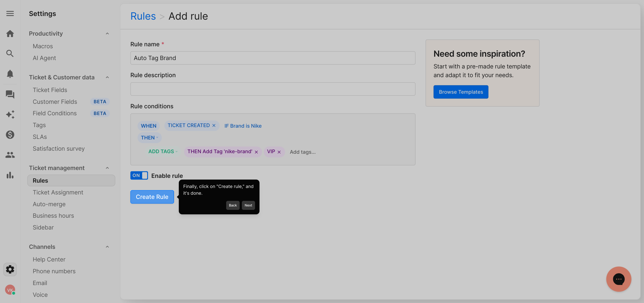Open Macros settings
Viewport: 644px width, 303px height.
[43, 46]
